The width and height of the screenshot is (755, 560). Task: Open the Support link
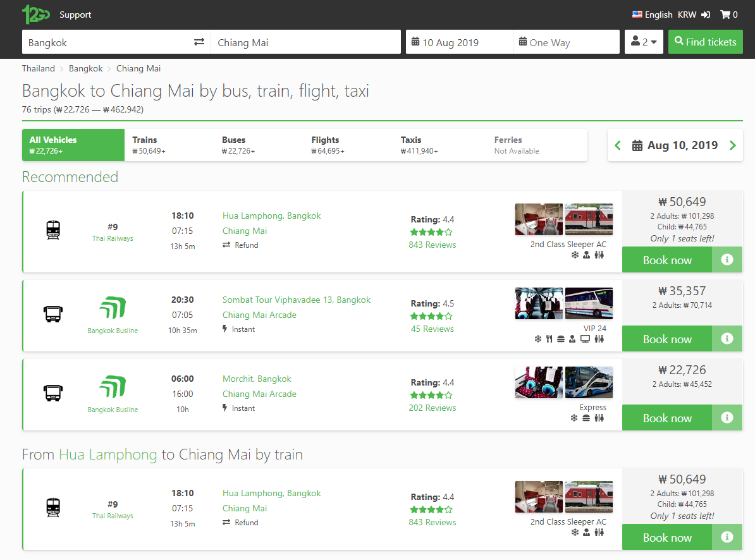click(75, 15)
